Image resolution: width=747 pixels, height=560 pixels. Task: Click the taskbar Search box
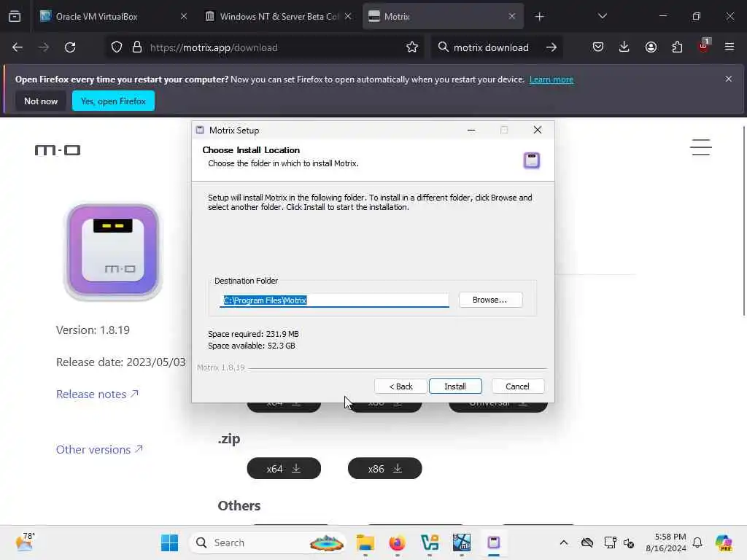[268, 542]
